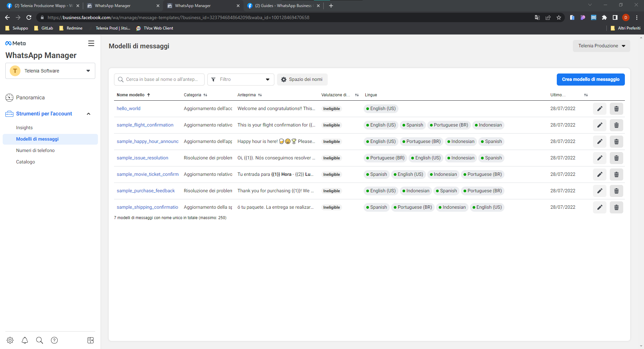Open a new browser tab
The height and width of the screenshot is (349, 644).
[x=331, y=6]
